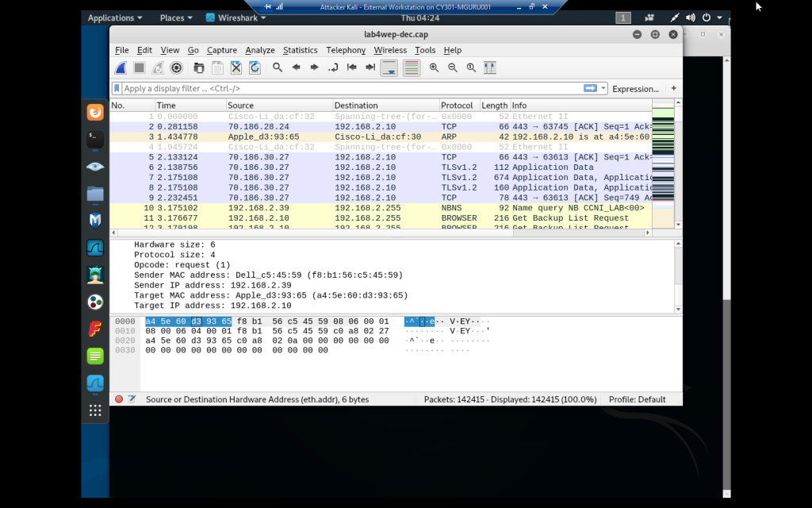The height and width of the screenshot is (508, 812).
Task: Click into the display filter field
Action: [352, 88]
